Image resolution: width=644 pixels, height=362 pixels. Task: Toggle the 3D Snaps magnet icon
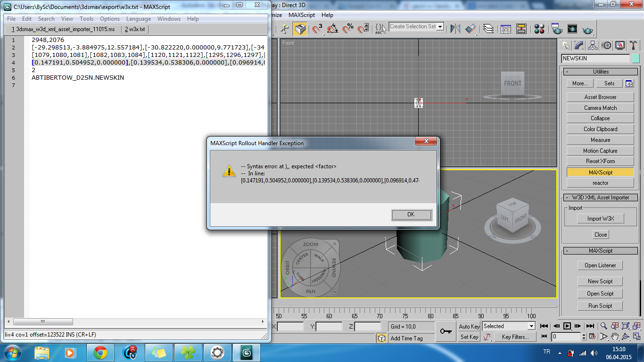(317, 29)
